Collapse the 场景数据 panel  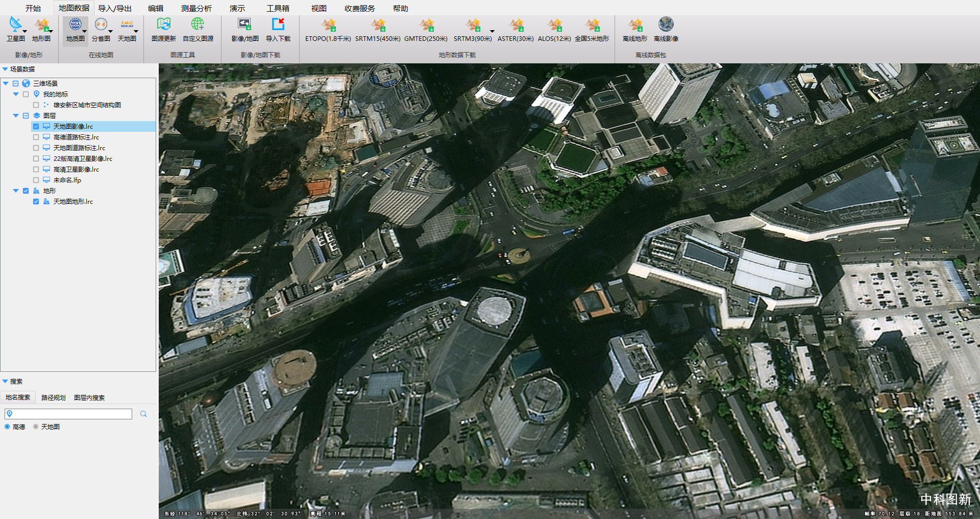[5, 69]
